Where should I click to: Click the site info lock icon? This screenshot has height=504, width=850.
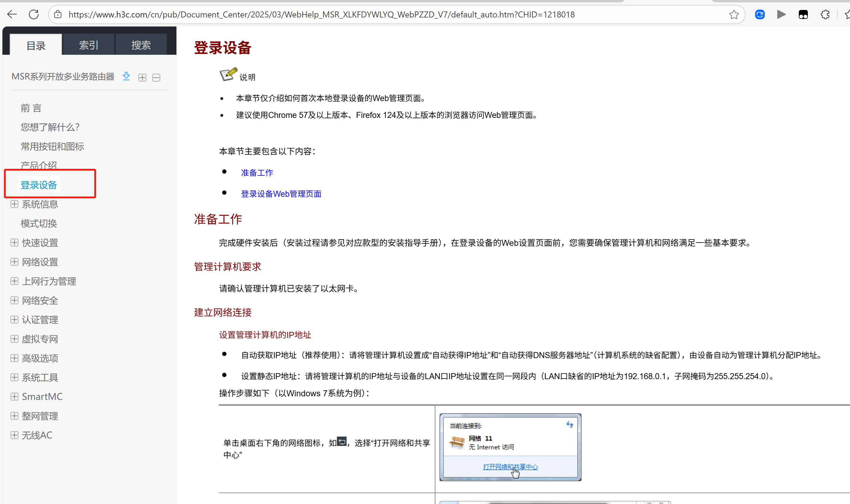[58, 14]
